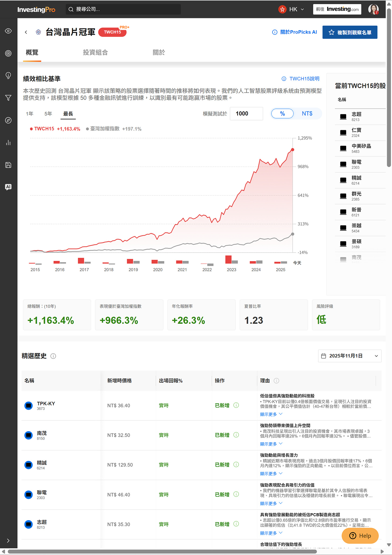Click the TPK-KY company logo icon
The image size is (392, 555).
29,405
